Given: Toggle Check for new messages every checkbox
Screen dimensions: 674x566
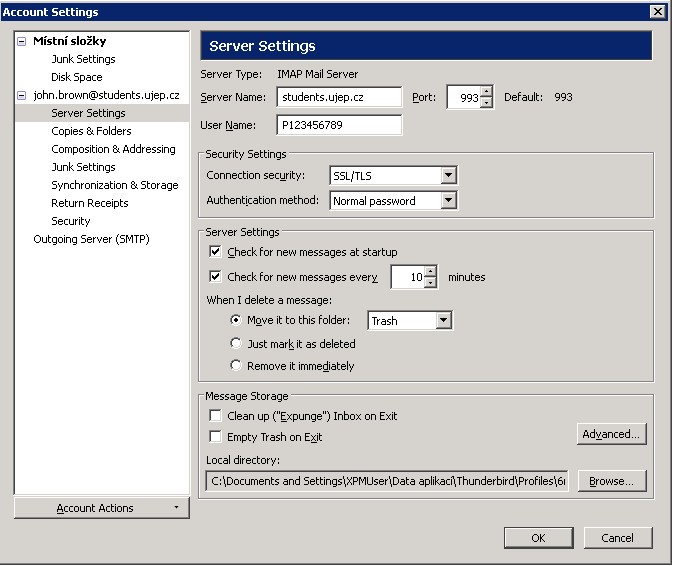Looking at the screenshot, I should 215,277.
